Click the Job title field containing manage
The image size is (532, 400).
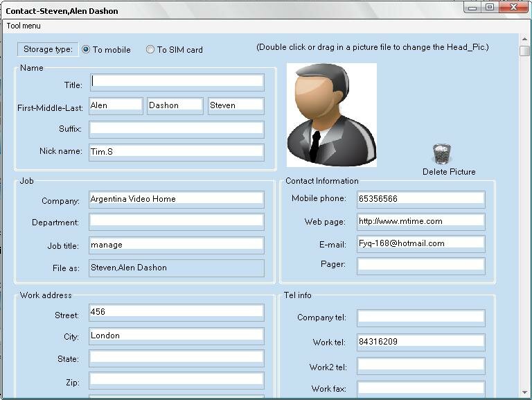[x=177, y=245]
